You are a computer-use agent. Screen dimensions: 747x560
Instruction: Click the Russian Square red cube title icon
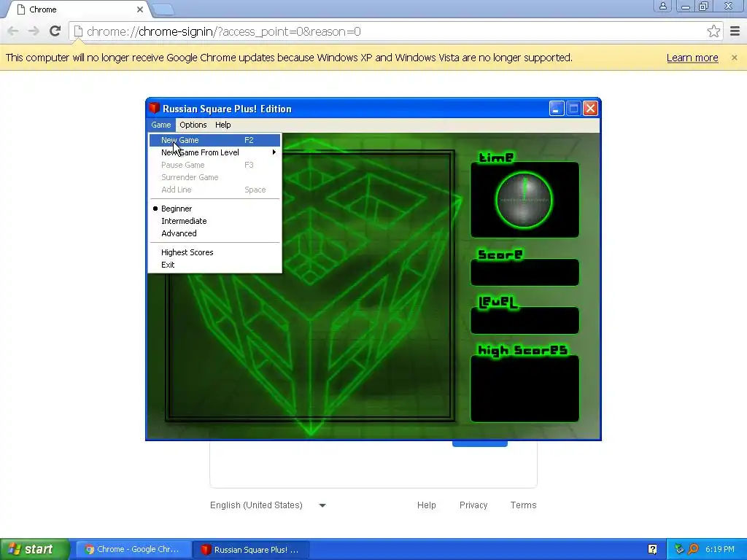(154, 108)
